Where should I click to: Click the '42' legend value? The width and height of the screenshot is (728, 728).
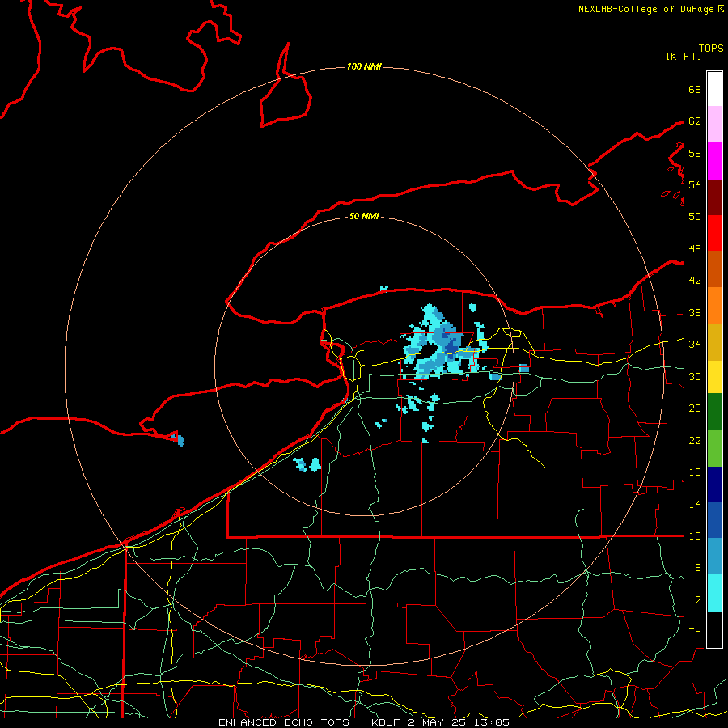[695, 281]
